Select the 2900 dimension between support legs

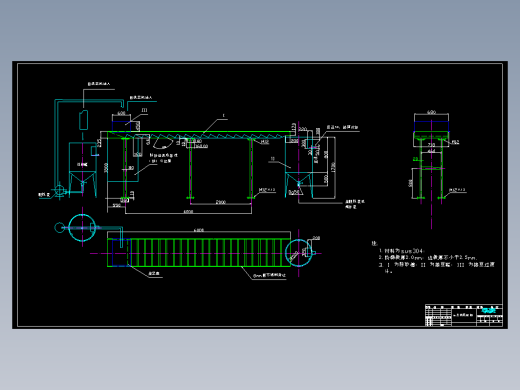221,202
